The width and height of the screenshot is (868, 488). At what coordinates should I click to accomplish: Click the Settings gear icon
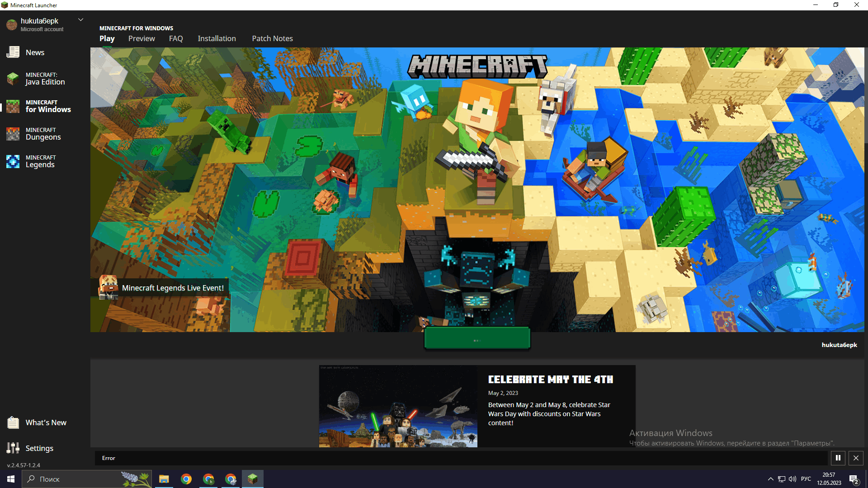(x=13, y=447)
